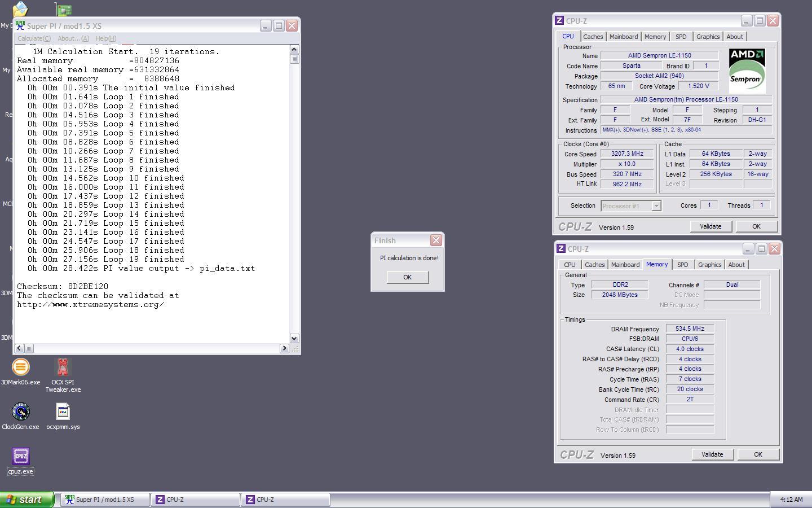Open Caches tab in lower CPU-Z

pos(594,265)
